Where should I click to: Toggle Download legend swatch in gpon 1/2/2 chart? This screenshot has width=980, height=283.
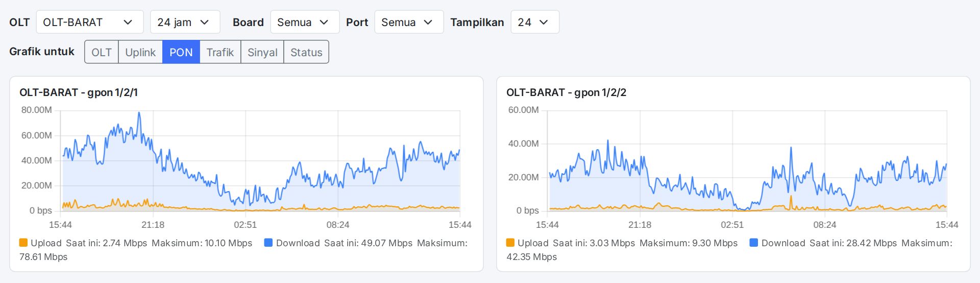[x=753, y=243]
